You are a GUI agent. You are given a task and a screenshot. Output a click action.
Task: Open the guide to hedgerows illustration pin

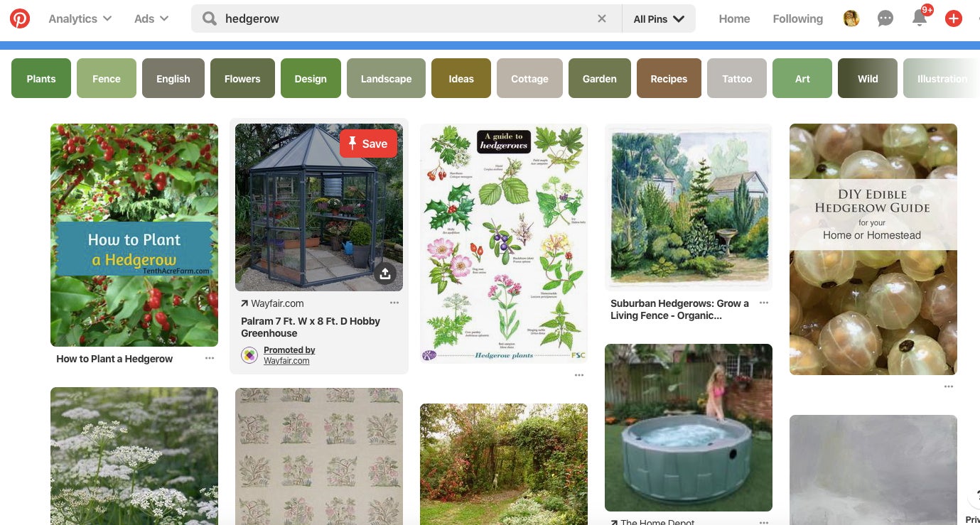tap(504, 244)
